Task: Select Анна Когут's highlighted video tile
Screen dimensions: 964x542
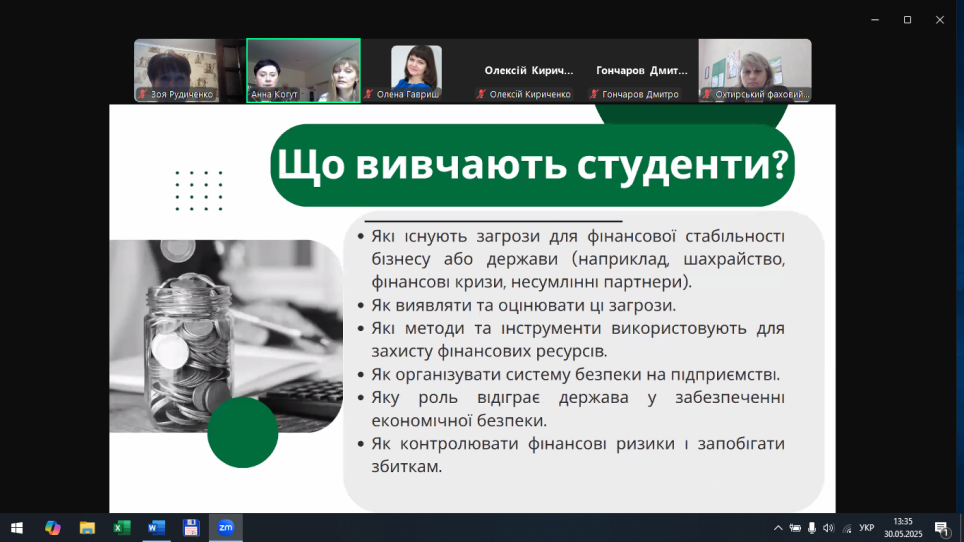Action: coord(303,71)
